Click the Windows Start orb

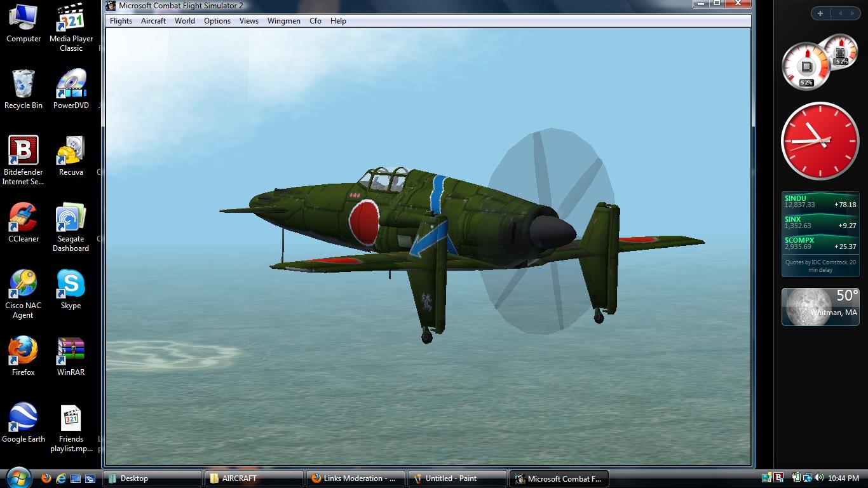[18, 478]
